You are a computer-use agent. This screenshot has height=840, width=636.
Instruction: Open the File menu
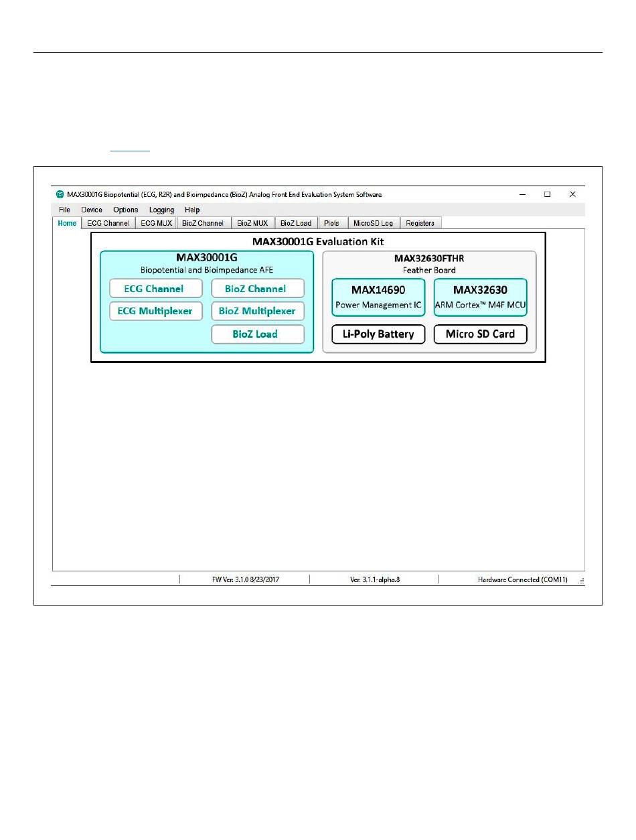pyautogui.click(x=65, y=210)
